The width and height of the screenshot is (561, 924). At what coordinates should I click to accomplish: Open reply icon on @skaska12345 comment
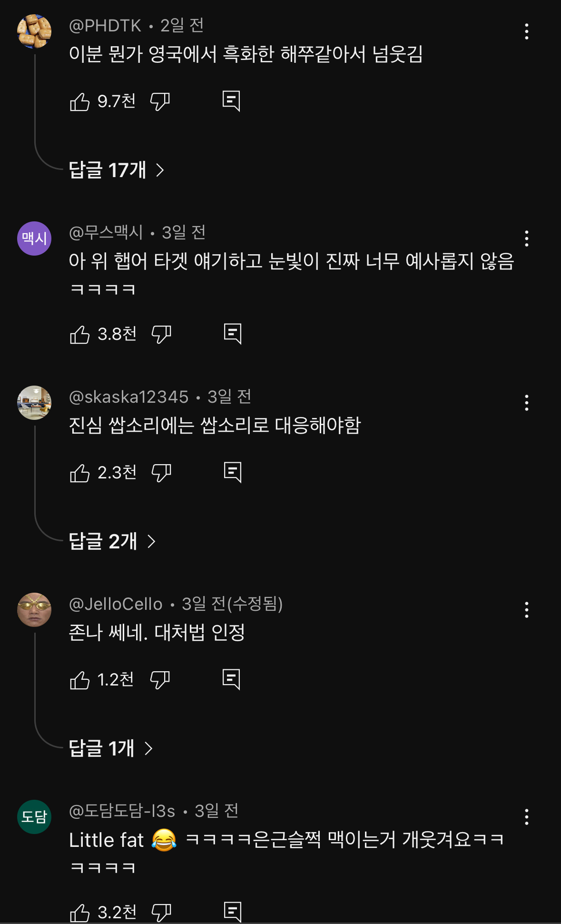233,473
